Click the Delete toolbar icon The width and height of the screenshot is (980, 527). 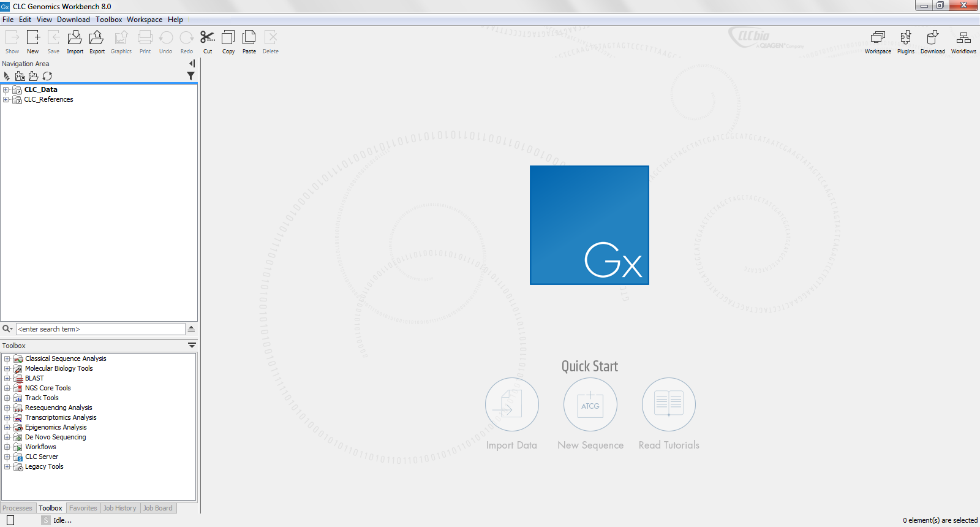pyautogui.click(x=271, y=42)
